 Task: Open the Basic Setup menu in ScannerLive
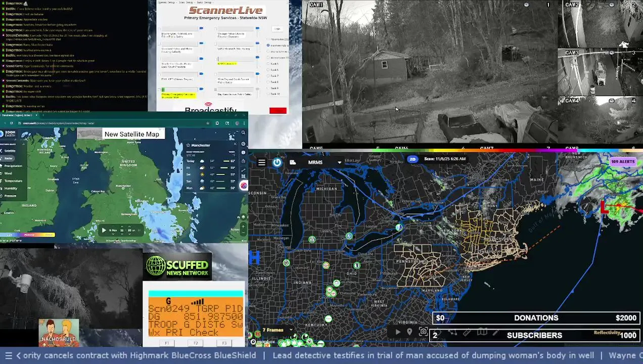point(204,3)
